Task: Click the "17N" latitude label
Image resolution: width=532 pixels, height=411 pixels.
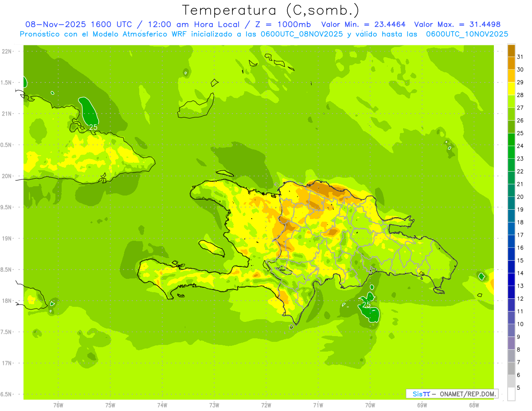Action: click(7, 363)
